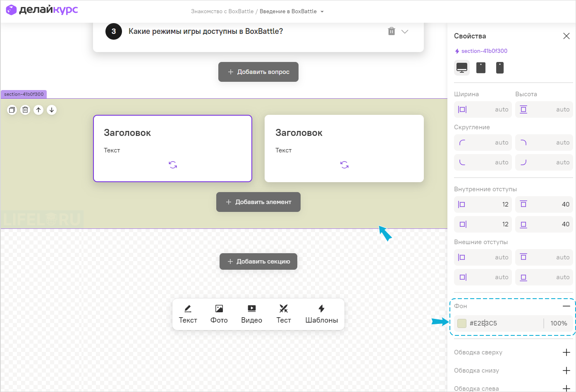Open Введение в BoxBattle breadcrumb dropdown
This screenshot has width=576, height=392.
(x=292, y=12)
